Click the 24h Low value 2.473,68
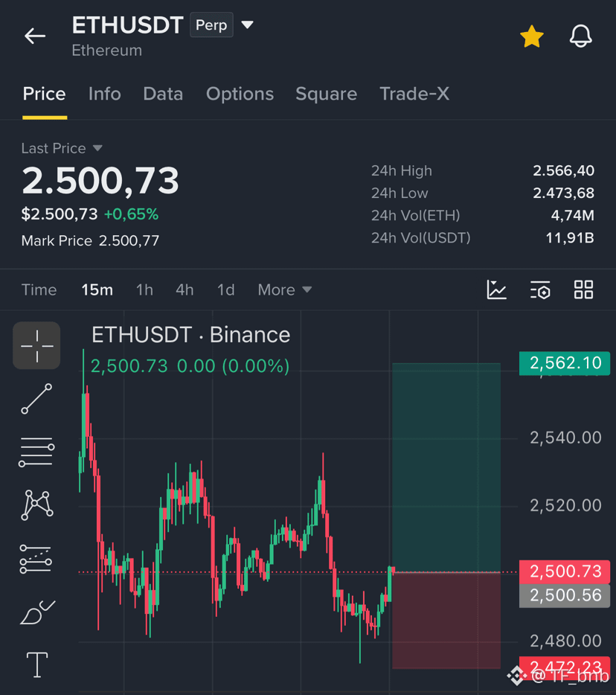Screen dimensions: 616x695 563,193
